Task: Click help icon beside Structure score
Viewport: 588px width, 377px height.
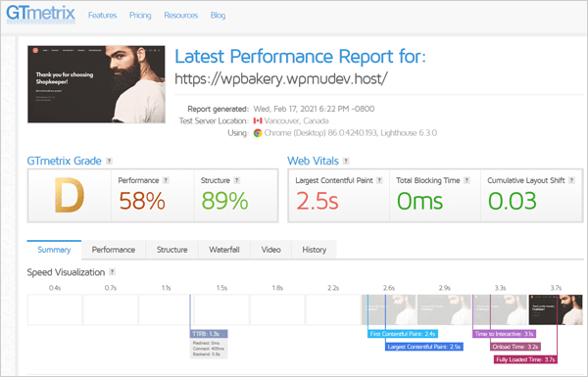Action: tap(236, 180)
